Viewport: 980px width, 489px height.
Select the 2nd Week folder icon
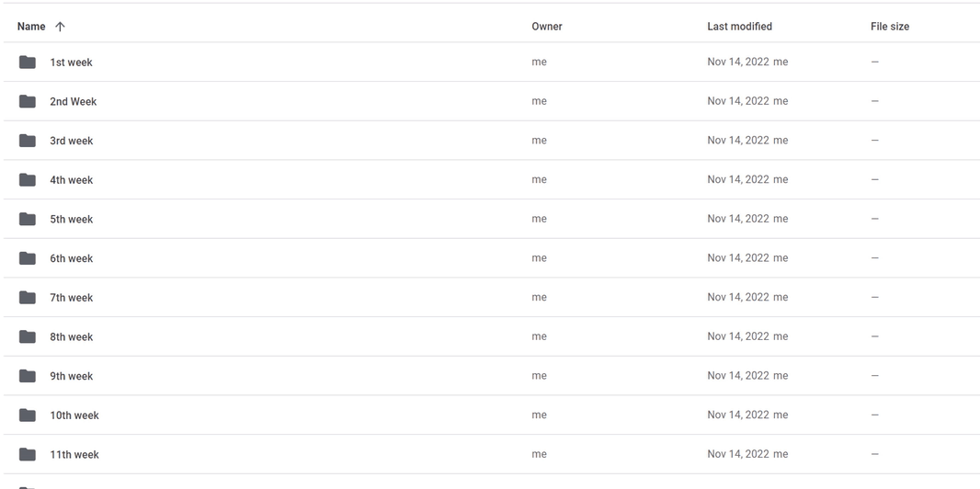coord(28,101)
